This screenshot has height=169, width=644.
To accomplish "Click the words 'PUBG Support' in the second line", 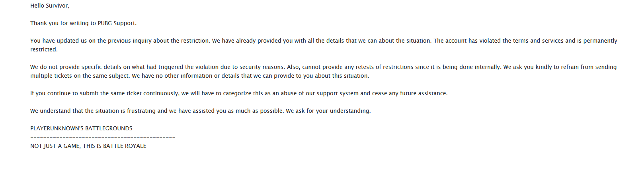I will (x=117, y=23).
